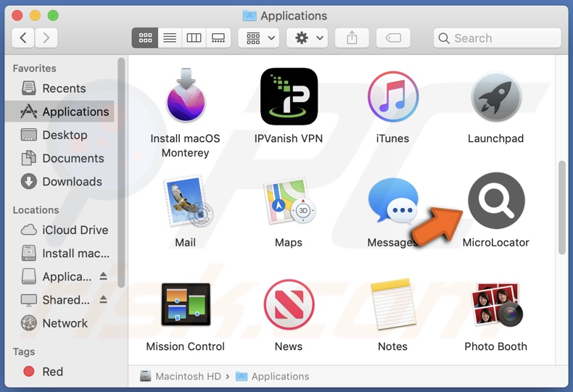Click the Edit Tags toolbar button

[393, 38]
